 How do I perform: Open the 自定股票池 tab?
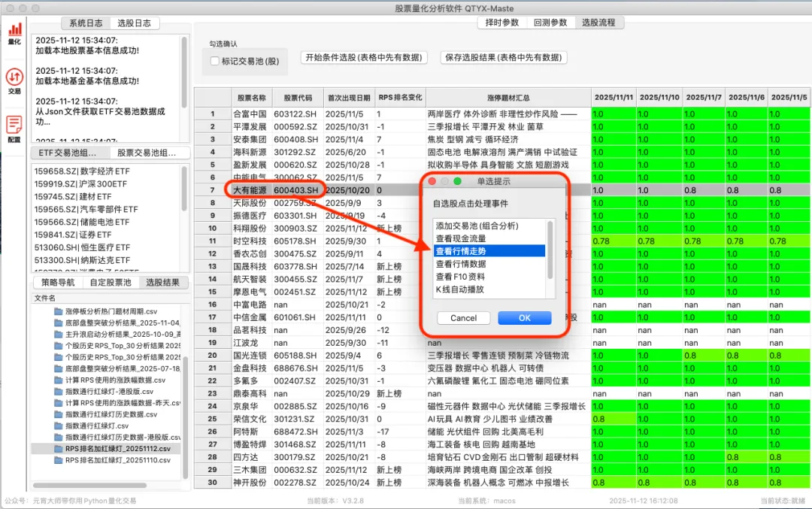(x=111, y=282)
